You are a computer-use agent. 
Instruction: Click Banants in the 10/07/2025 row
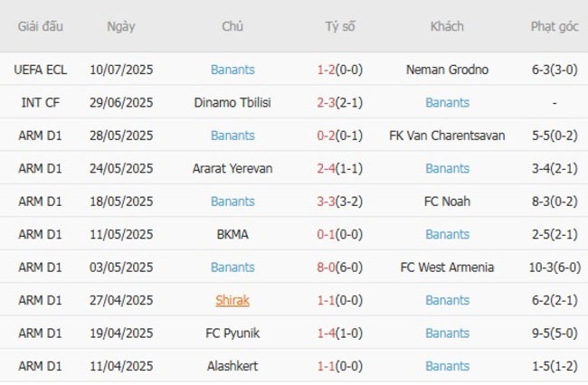232,70
